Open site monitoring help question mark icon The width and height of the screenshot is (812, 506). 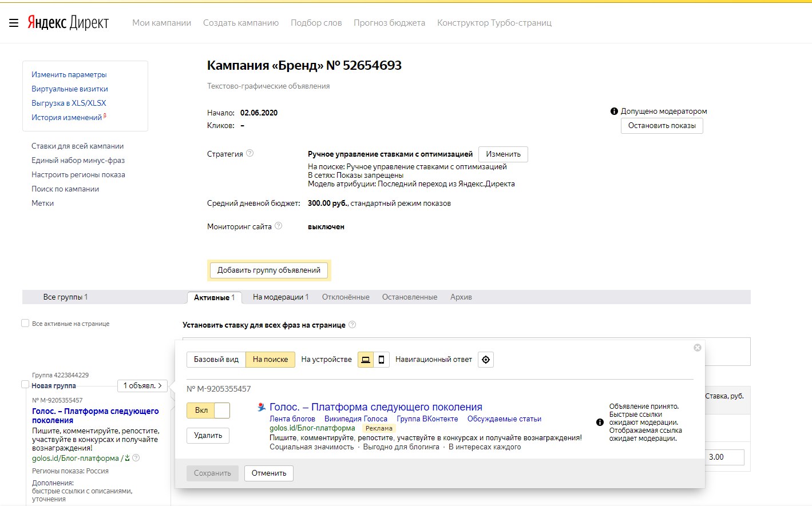278,226
